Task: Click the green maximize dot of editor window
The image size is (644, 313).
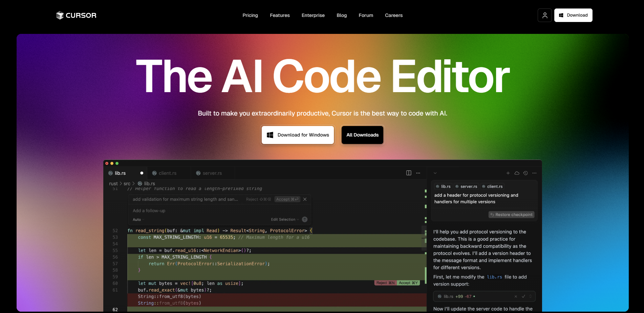Action: (x=117, y=163)
